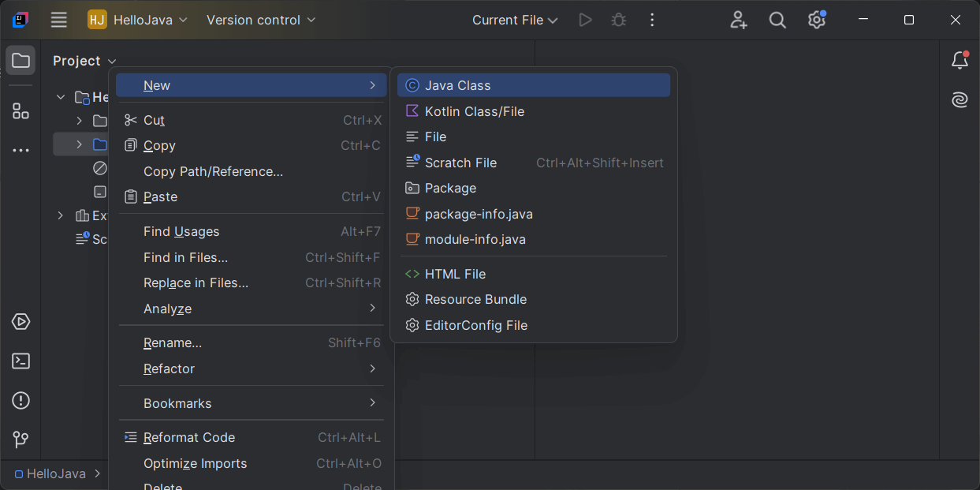Open the Version control dropdown
Screen dimensions: 980x490
[x=261, y=20]
